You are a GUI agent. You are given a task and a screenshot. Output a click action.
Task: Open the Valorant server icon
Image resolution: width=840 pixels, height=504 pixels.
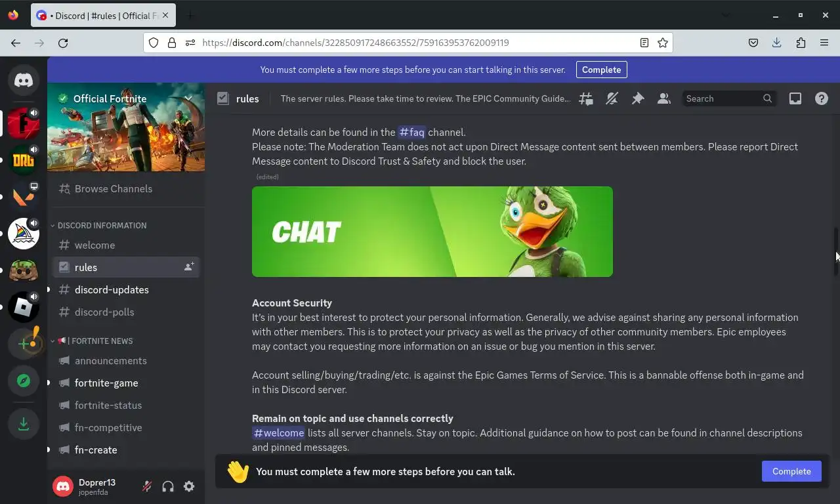pyautogui.click(x=24, y=197)
